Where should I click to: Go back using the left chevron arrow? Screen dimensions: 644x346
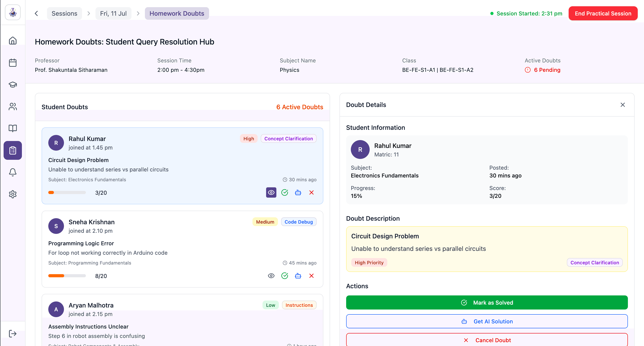click(x=36, y=13)
